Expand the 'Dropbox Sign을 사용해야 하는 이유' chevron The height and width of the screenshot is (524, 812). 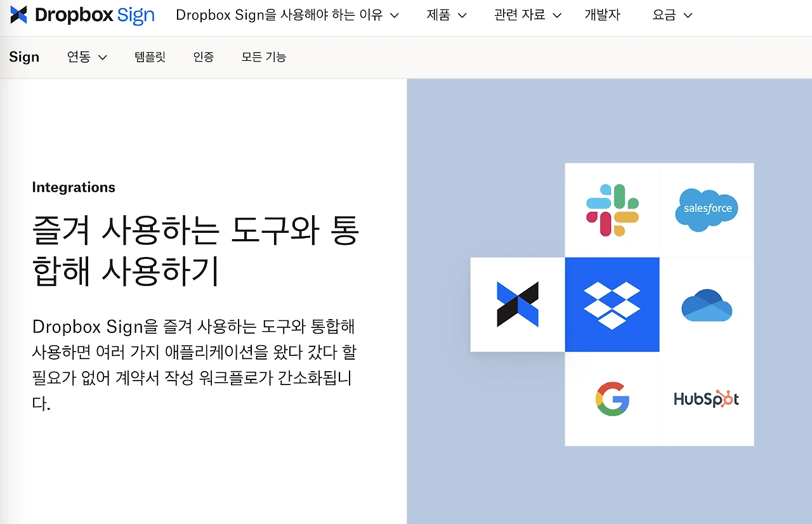394,15
